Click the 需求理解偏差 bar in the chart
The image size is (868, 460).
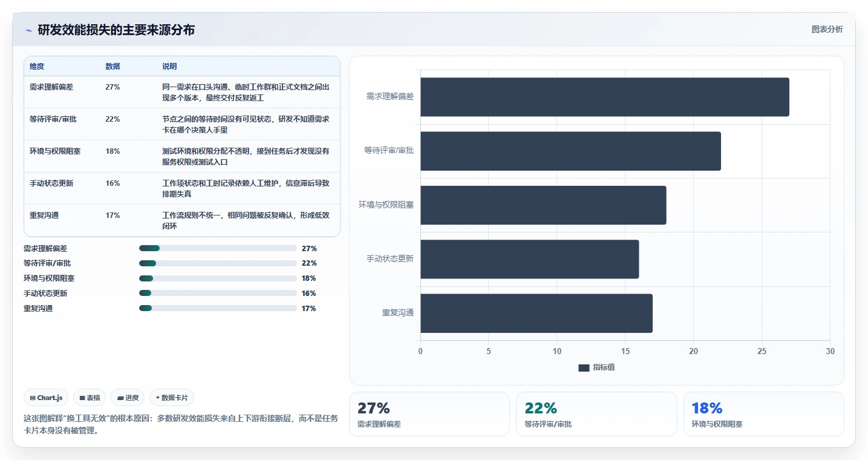click(605, 97)
